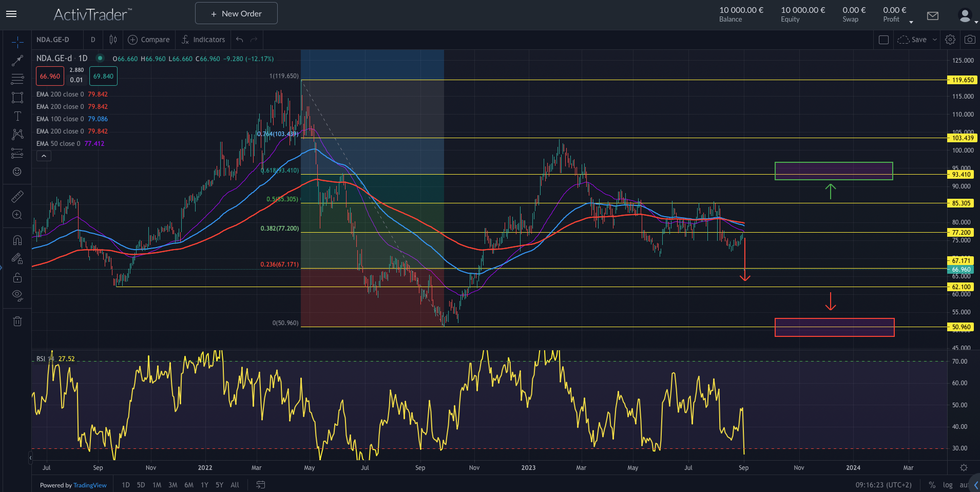Take a chart snapshot with camera icon
The image size is (980, 492).
[x=969, y=40]
